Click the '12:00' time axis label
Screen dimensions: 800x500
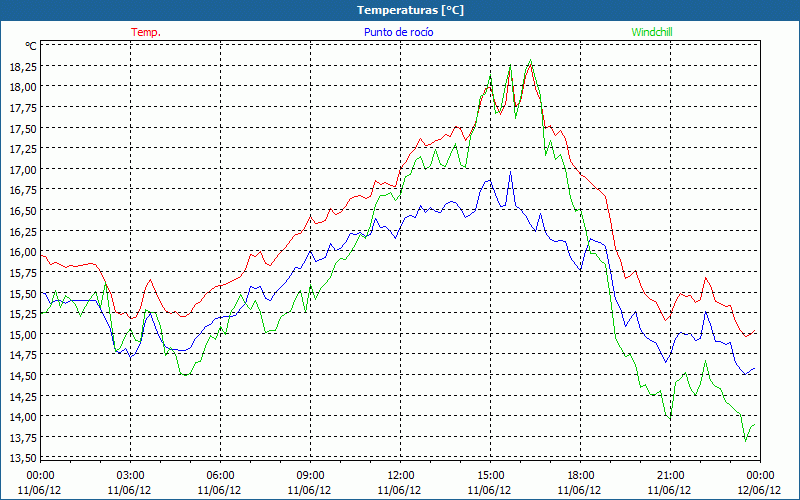pos(401,476)
